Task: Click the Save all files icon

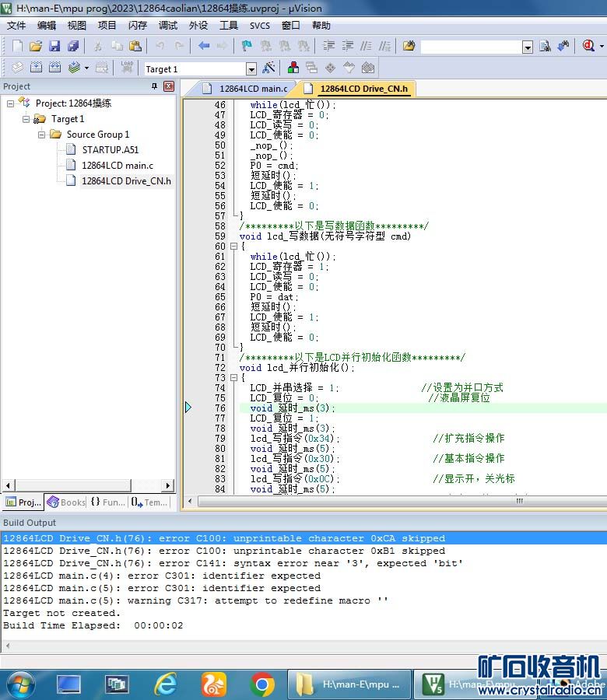Action: click(73, 47)
